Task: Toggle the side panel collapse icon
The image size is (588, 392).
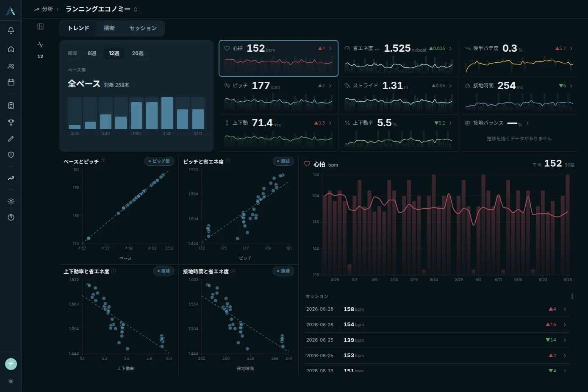Action: click(x=40, y=27)
